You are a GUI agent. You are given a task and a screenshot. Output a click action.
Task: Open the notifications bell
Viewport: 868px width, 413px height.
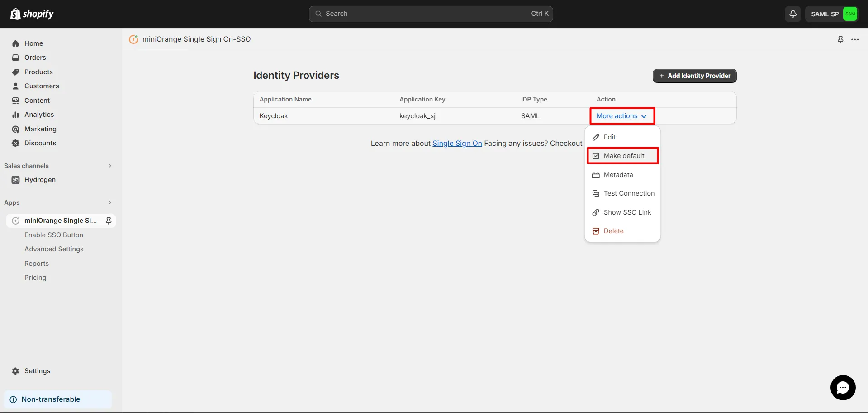[793, 14]
